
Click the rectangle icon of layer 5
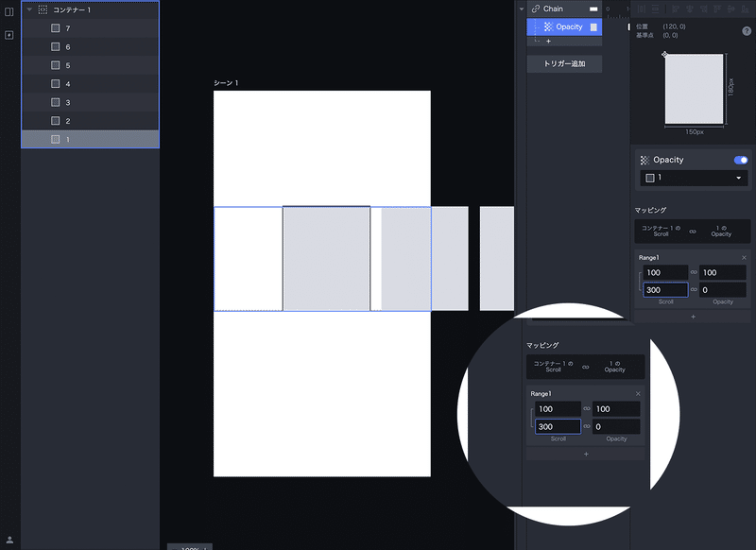pos(56,65)
